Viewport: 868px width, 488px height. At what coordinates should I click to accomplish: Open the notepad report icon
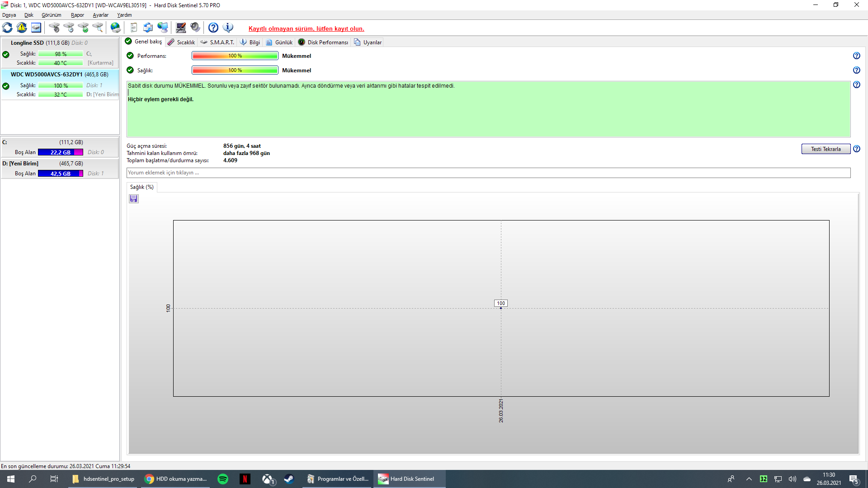pos(133,28)
